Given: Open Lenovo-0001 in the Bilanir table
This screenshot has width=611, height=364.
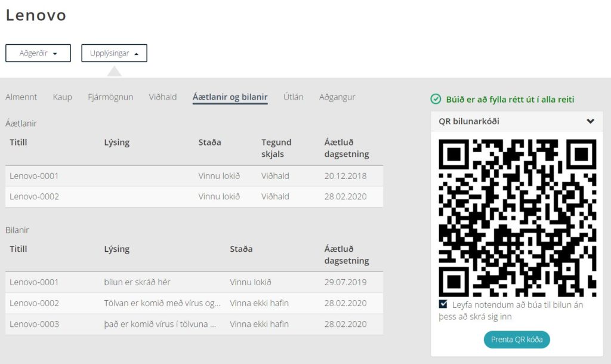Looking at the screenshot, I should 34,282.
